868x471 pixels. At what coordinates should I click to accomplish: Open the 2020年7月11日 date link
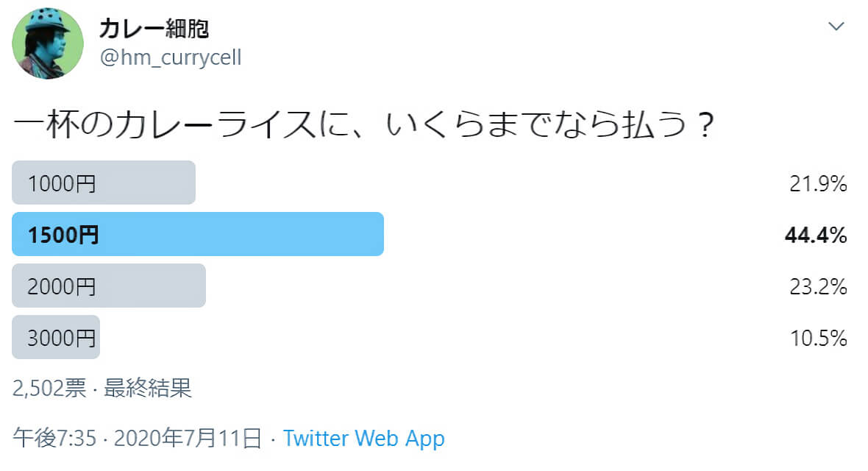pyautogui.click(x=188, y=438)
